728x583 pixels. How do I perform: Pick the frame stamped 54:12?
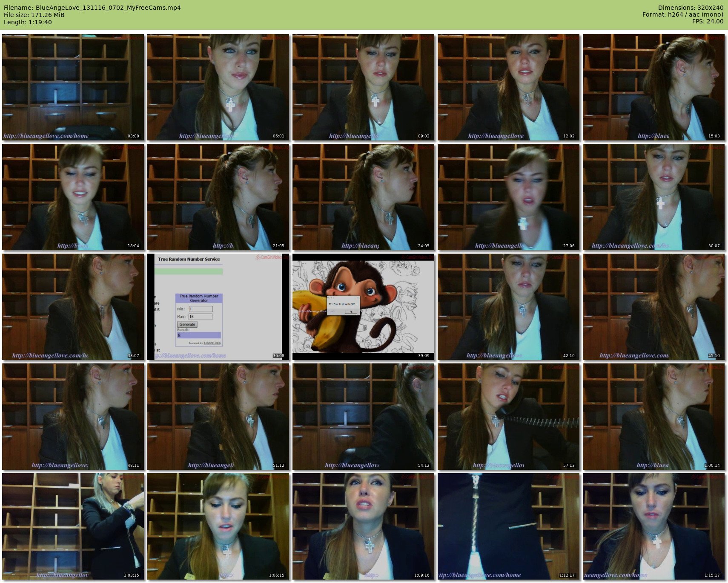point(364,417)
